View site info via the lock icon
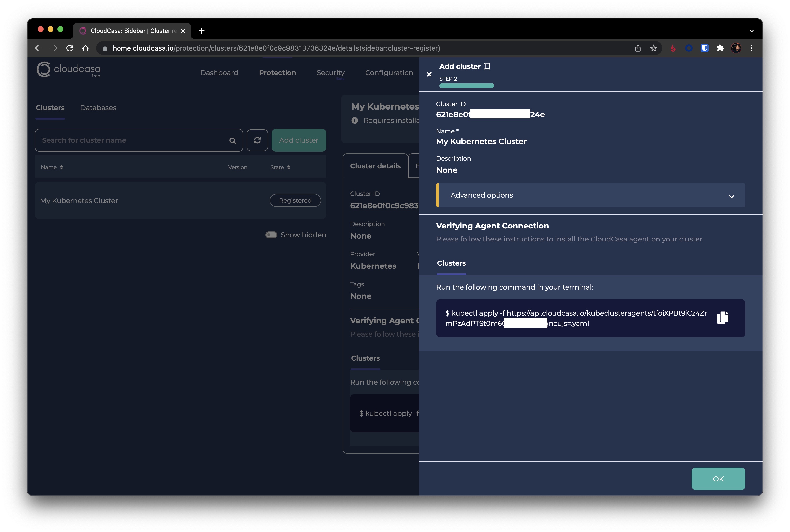The width and height of the screenshot is (790, 532). point(105,48)
